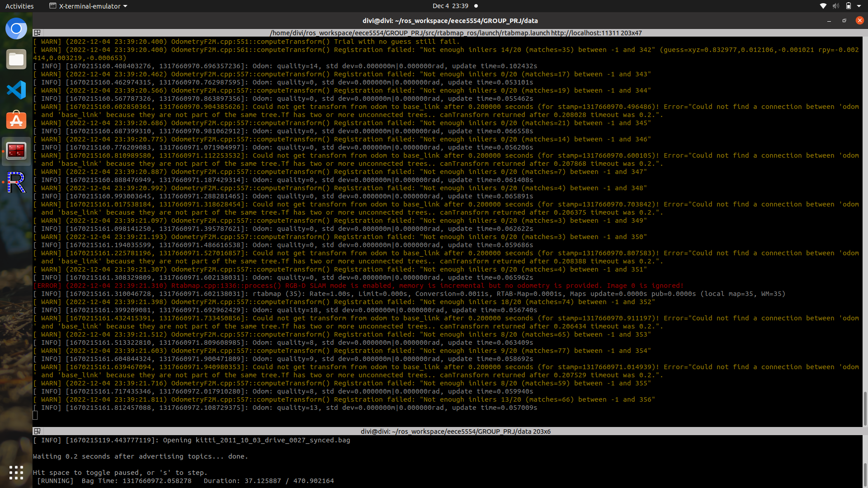Open Chromium browser from the dock
The height and width of the screenshot is (488, 868).
16,29
